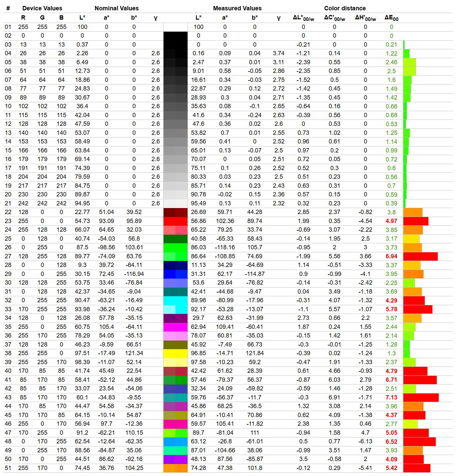
Task: Select the orange swatch in row 51
Action: pyautogui.click(x=176, y=468)
